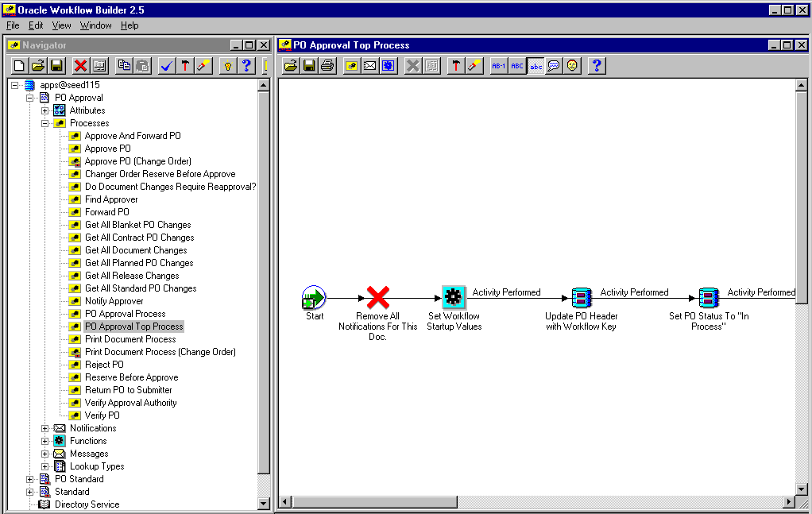Toggle the smiley face performer labels
Viewport: 812px width, 514px height.
tap(572, 66)
